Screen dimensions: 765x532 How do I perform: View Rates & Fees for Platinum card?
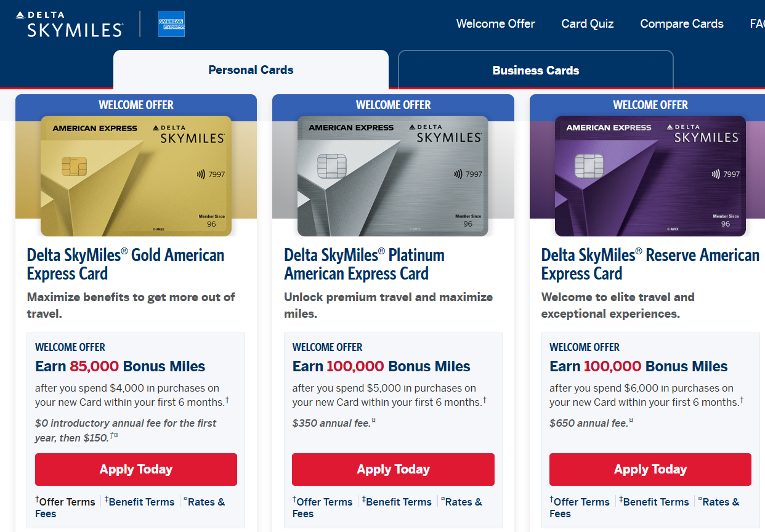[x=463, y=502]
